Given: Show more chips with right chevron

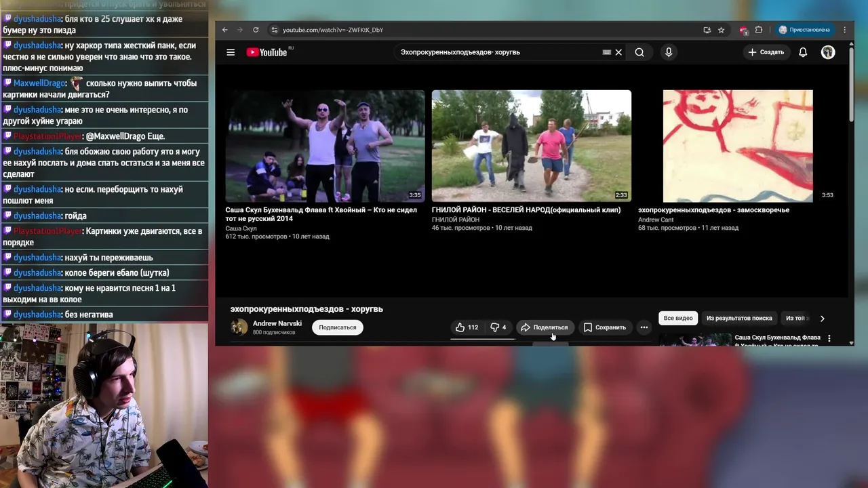Looking at the screenshot, I should click(x=822, y=318).
